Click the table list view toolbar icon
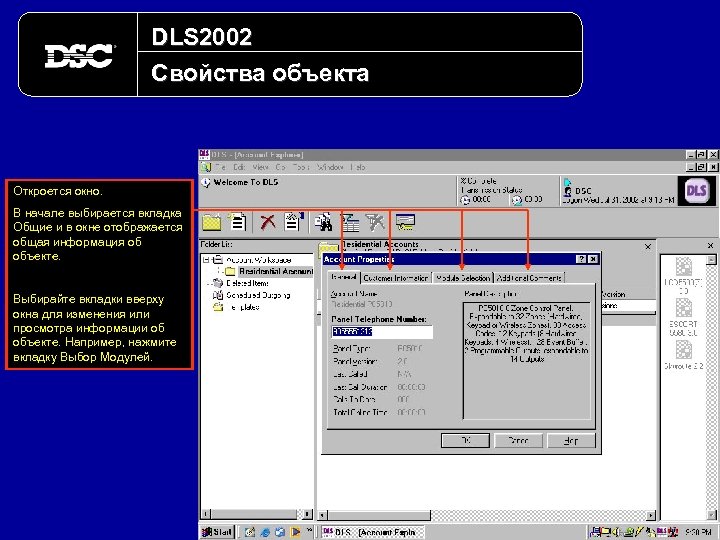 (x=350, y=223)
